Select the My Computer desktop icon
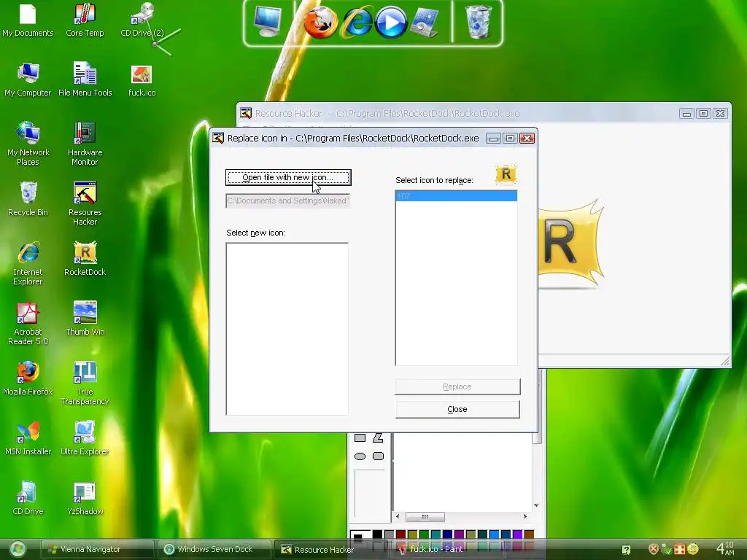 coord(28,80)
